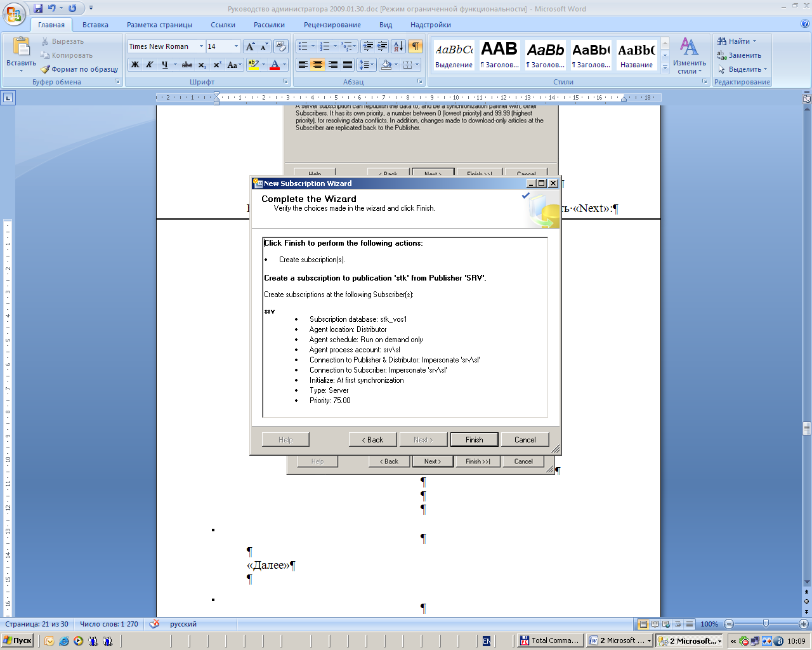Open Рецензирование tab
Screen dimensions: 812x650
pos(332,25)
